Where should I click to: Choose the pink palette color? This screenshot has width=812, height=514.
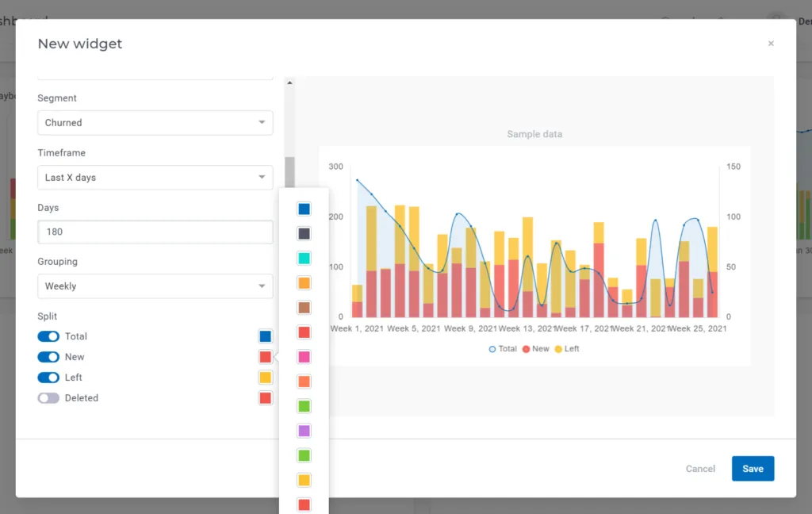(x=304, y=357)
